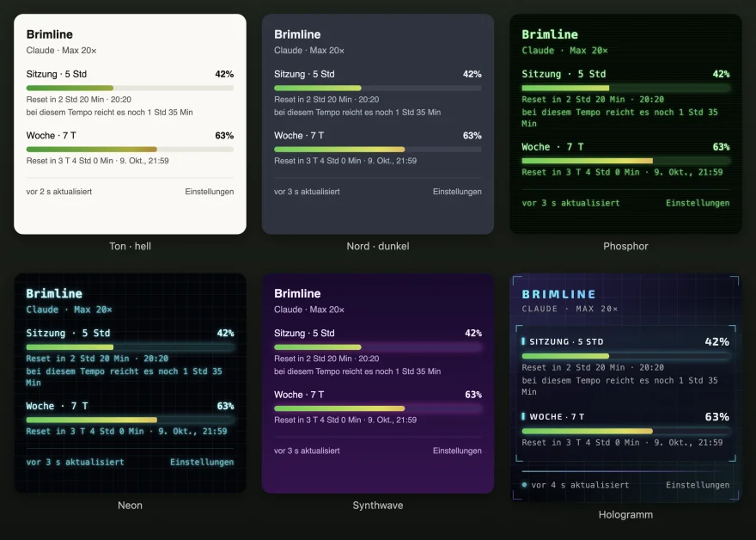Click the Woche progress bar in Phosphor card
Screen dimensions: 756x540
click(x=625, y=161)
